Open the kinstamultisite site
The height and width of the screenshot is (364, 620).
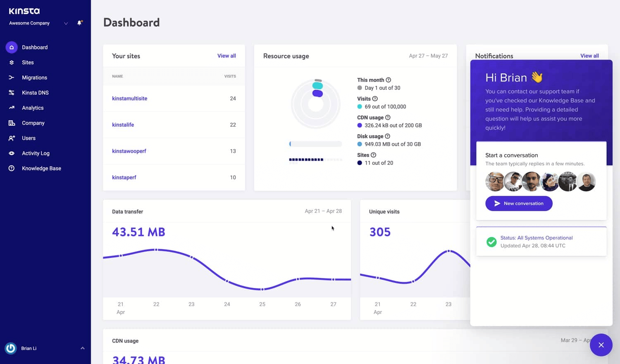coord(129,98)
